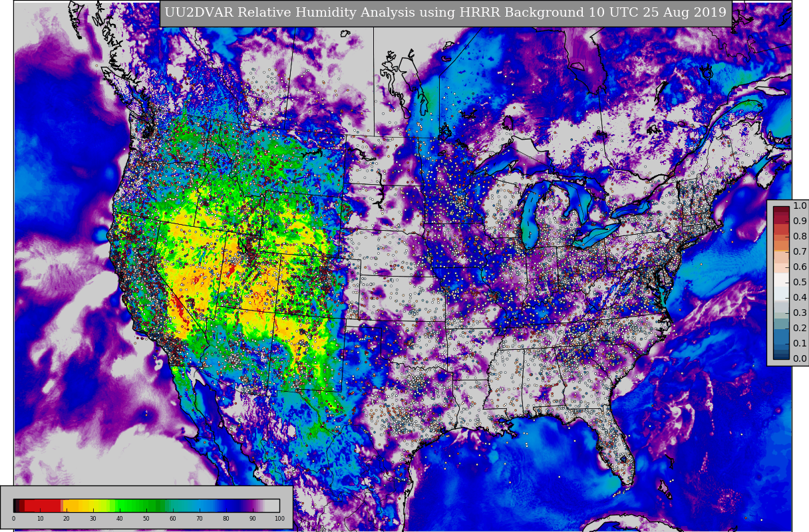Click the 30 tick label on humidity colorbar
The width and height of the screenshot is (809, 532).
pyautogui.click(x=93, y=518)
